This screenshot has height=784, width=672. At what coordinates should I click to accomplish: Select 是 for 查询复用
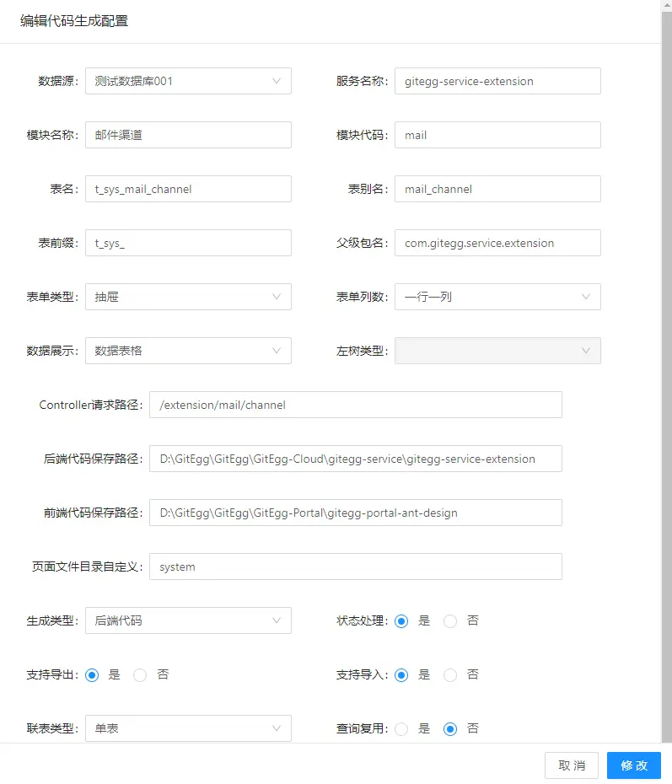click(x=402, y=729)
